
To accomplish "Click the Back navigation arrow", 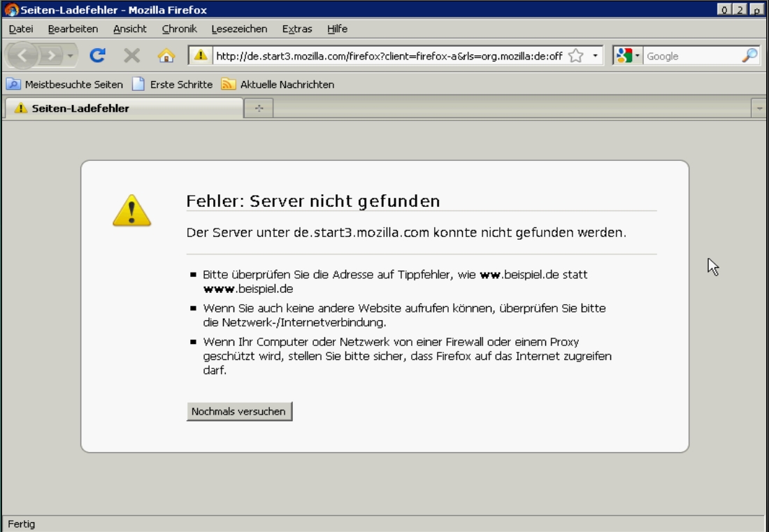I will pos(22,56).
